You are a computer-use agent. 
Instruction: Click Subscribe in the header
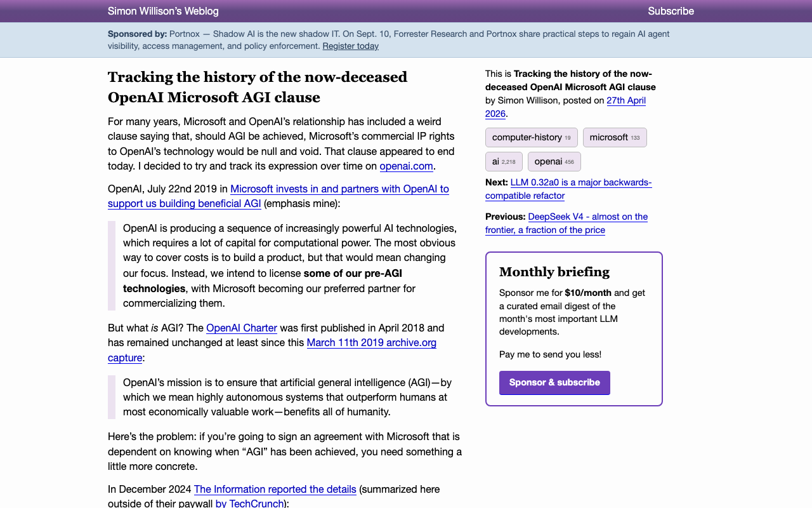[x=671, y=11]
